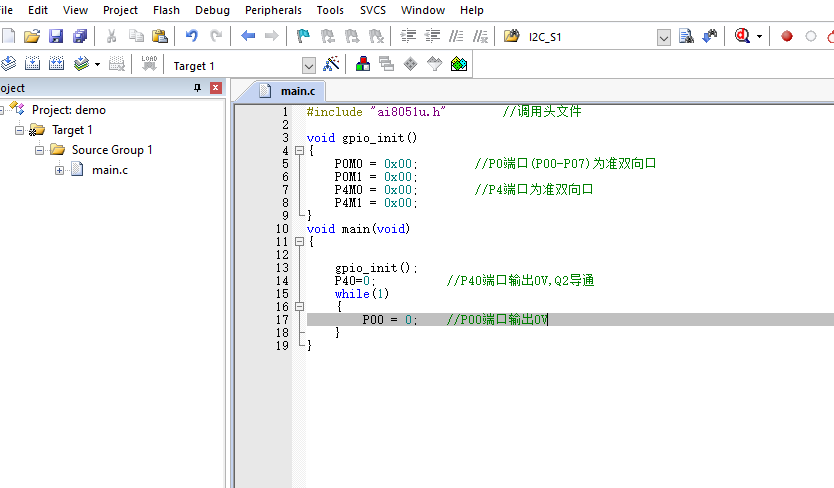Redo the last undone edit
Screen dimensions: 834x488
pos(216,36)
